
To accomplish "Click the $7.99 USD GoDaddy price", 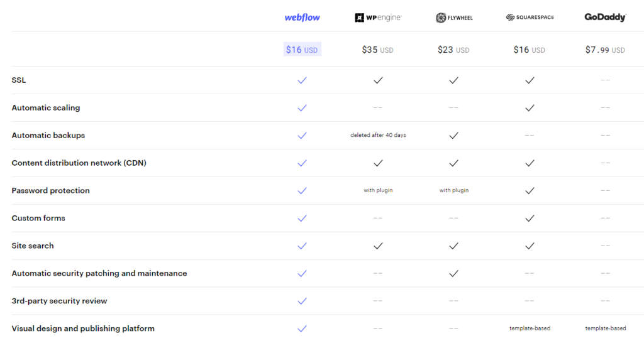I will coord(605,50).
